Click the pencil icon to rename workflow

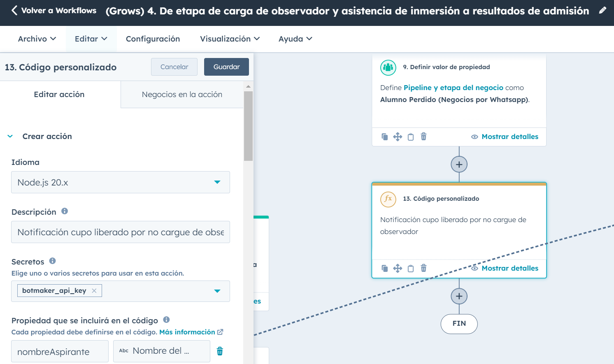602,10
